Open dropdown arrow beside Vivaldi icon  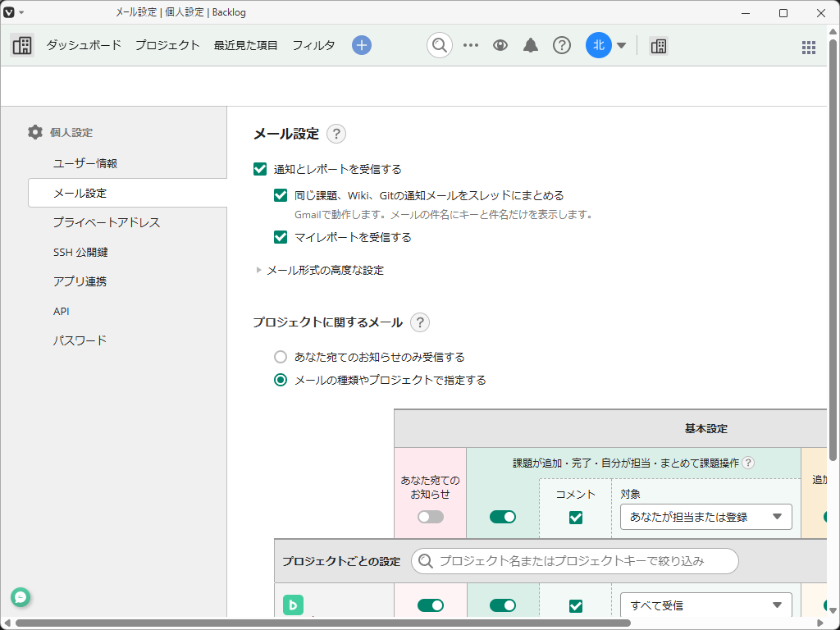pyautogui.click(x=21, y=12)
